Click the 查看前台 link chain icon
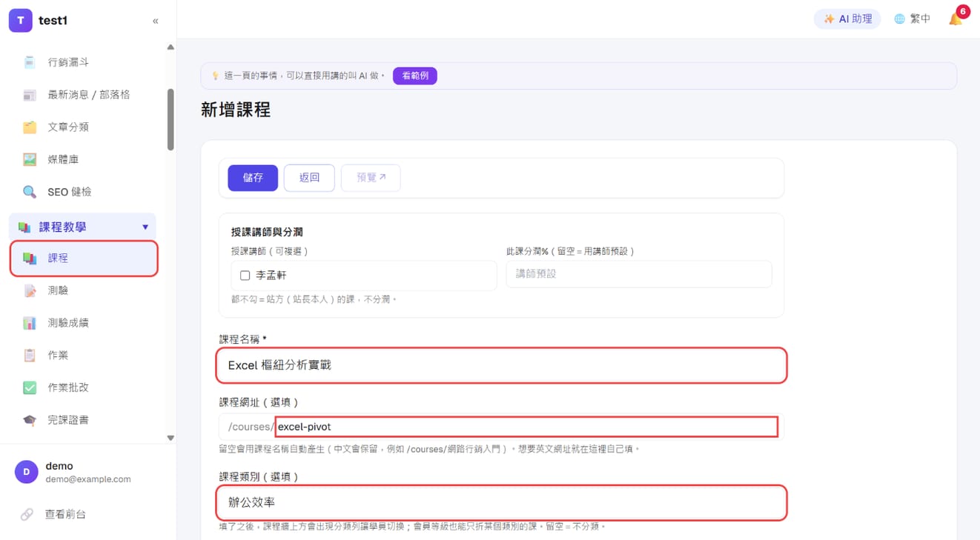 click(x=27, y=514)
